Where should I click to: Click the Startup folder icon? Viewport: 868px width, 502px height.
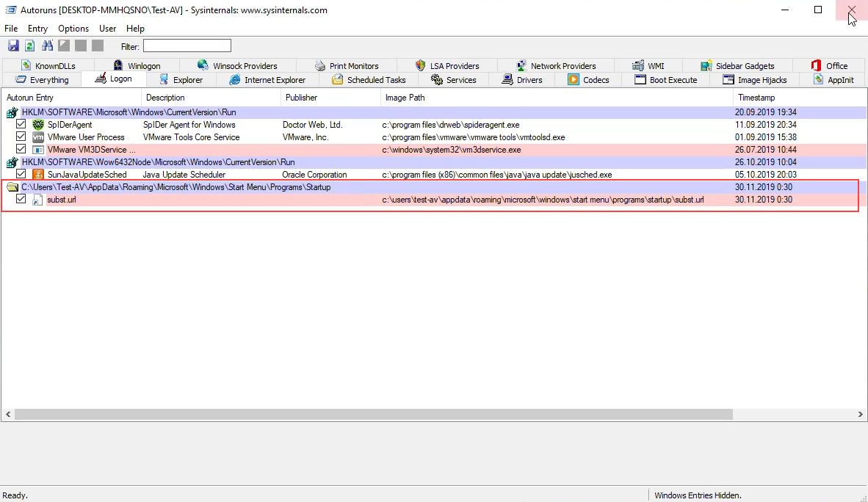click(x=12, y=187)
